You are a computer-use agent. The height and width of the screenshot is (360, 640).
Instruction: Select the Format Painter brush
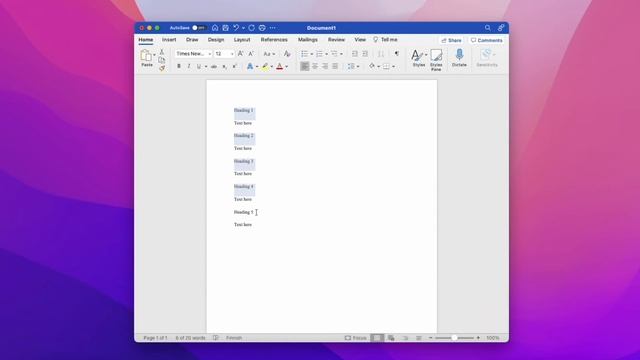point(162,68)
